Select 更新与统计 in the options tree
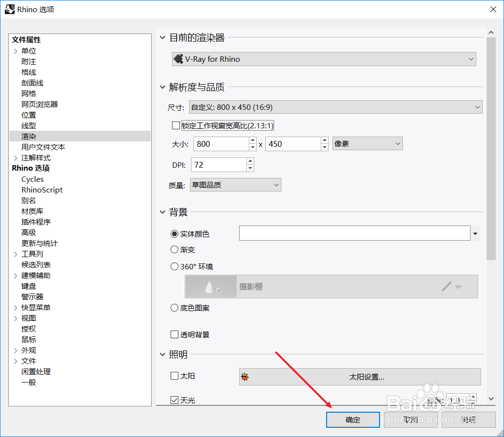Image resolution: width=504 pixels, height=437 pixels. (x=39, y=244)
